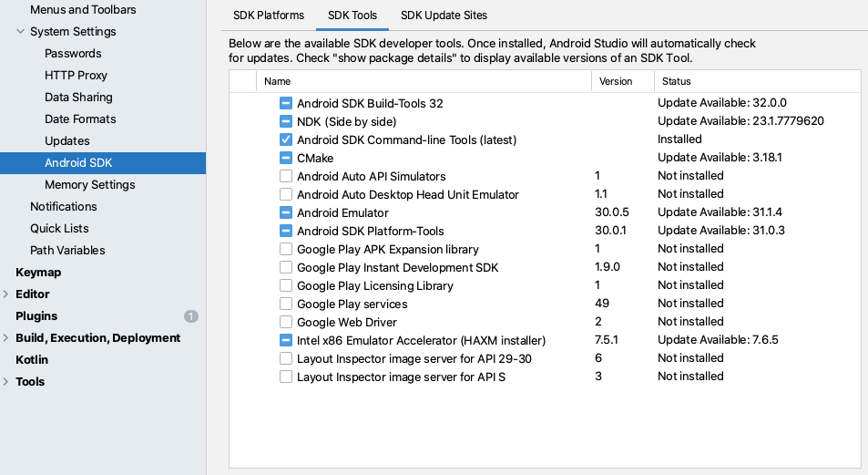Check Android Auto Desktop Head Unit Emulator
The width and height of the screenshot is (868, 475).
(286, 194)
